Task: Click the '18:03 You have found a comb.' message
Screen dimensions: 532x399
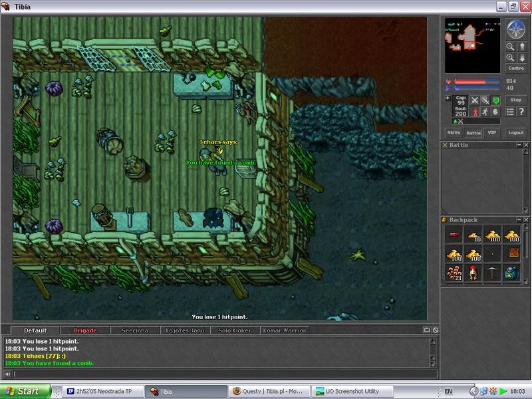Action: (49, 363)
